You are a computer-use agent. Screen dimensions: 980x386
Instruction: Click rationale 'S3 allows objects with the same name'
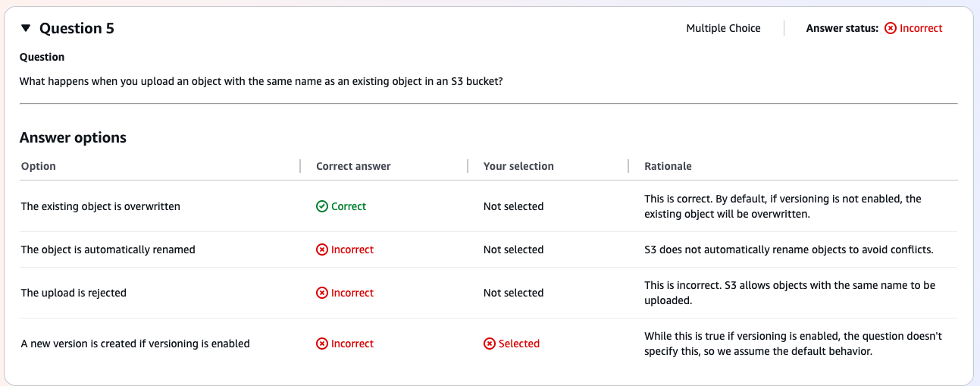click(x=790, y=293)
